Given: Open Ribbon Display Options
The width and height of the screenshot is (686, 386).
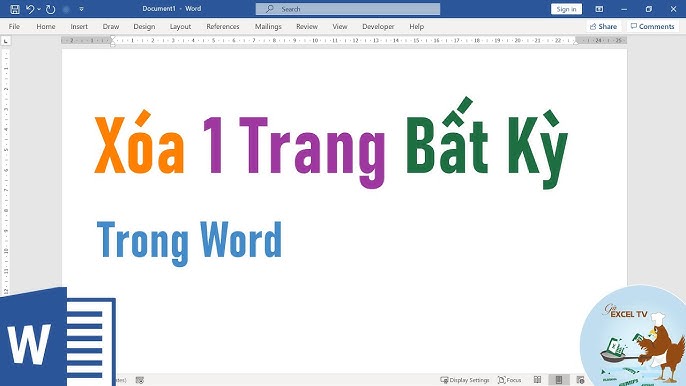Looking at the screenshot, I should (599, 9).
